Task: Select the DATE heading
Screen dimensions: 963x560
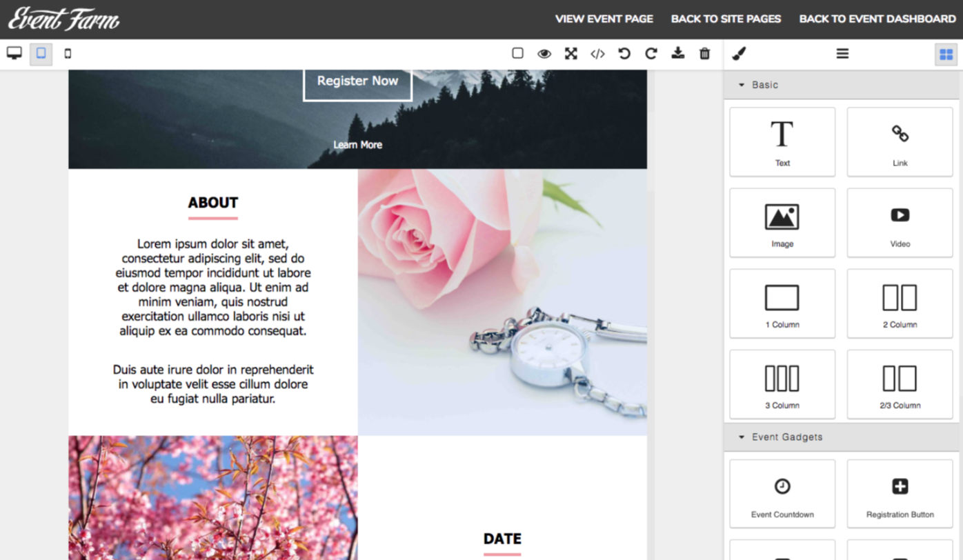Action: coord(502,539)
